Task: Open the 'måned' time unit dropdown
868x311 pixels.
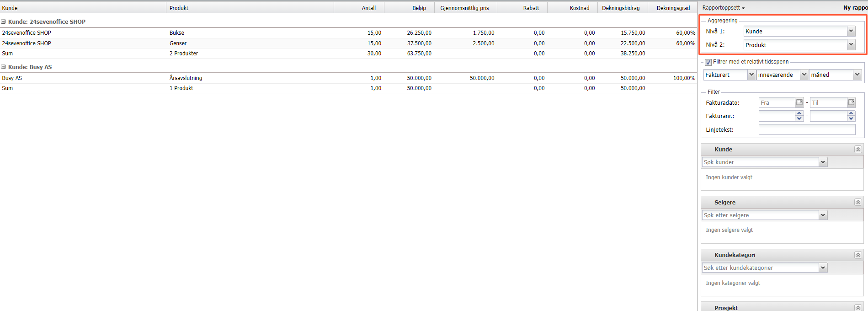Action: tap(857, 75)
